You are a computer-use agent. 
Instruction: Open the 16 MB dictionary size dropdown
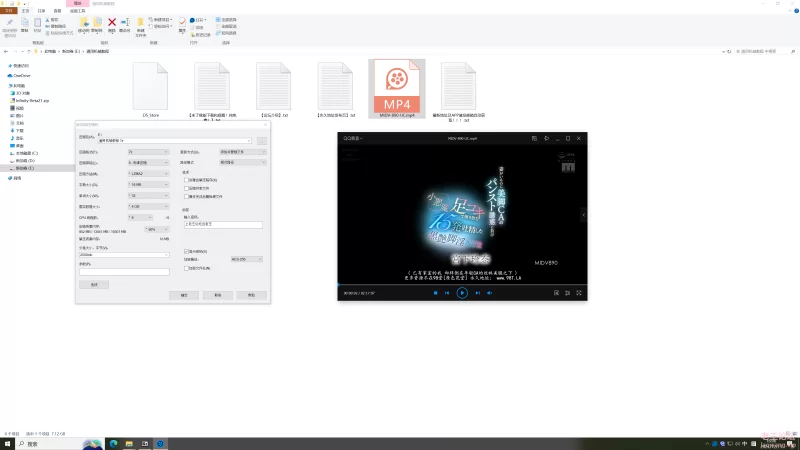pos(148,185)
